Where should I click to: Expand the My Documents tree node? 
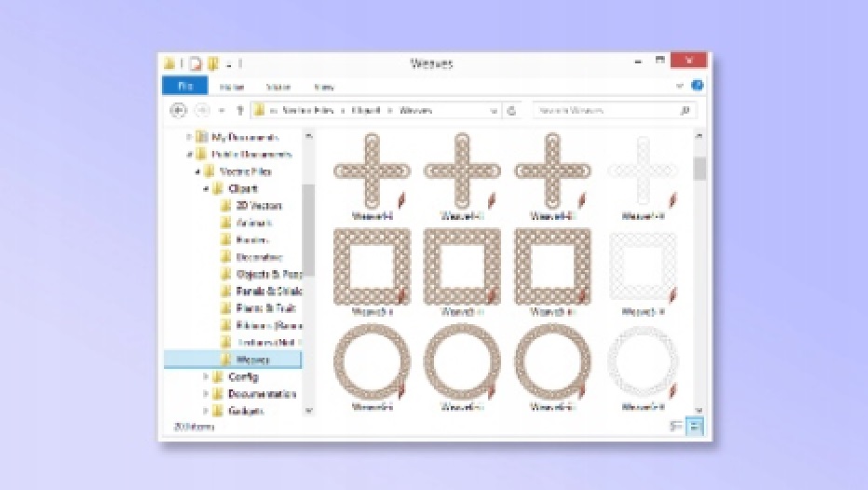tap(189, 137)
